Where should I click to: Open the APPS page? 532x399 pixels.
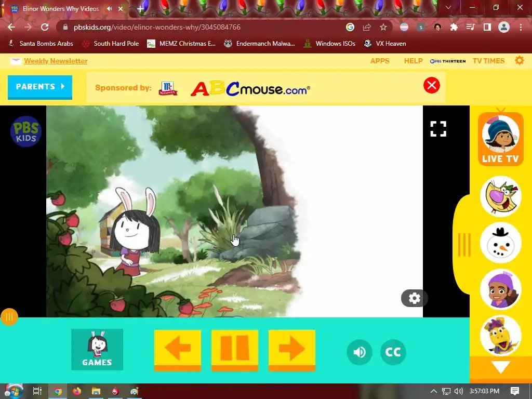[x=380, y=61]
